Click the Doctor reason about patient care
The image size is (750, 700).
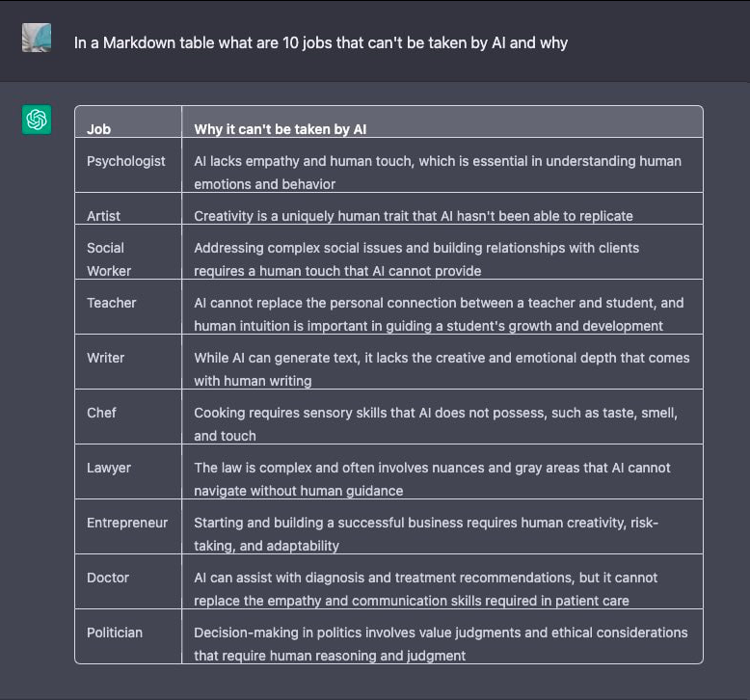pyautogui.click(x=425, y=588)
